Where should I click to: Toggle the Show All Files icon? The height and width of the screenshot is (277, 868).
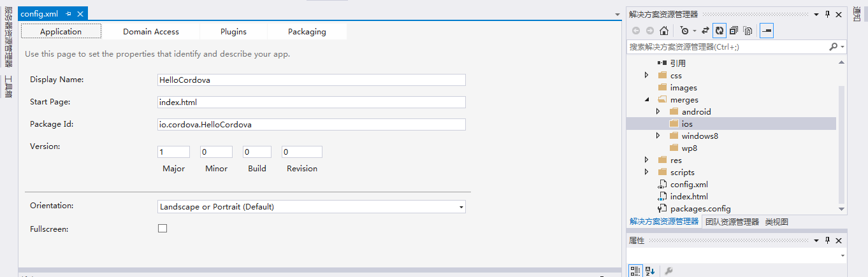tap(748, 30)
